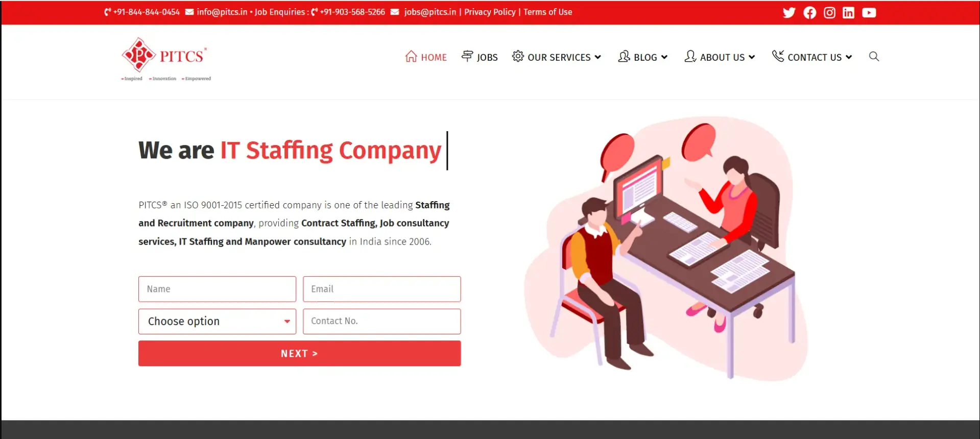Screen dimensions: 980x439
Task: Open the Jobs menu item
Action: [480, 57]
